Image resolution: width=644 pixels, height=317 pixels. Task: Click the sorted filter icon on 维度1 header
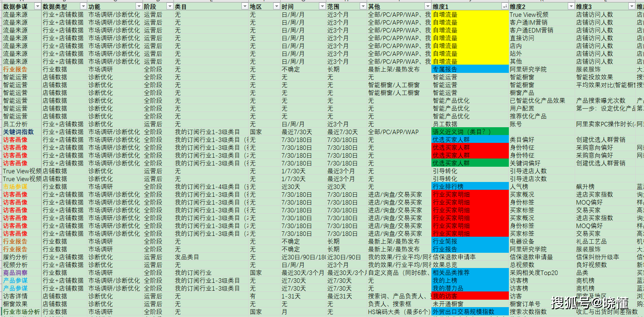pos(504,6)
